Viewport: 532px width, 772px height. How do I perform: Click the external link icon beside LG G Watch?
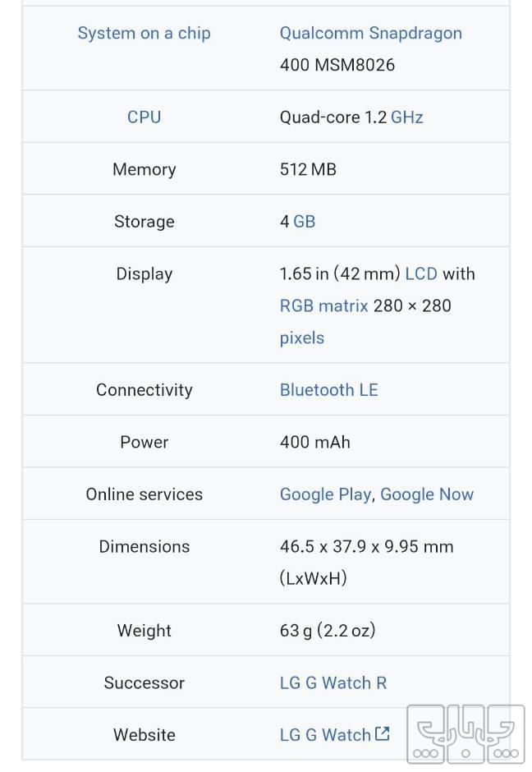pyautogui.click(x=383, y=733)
